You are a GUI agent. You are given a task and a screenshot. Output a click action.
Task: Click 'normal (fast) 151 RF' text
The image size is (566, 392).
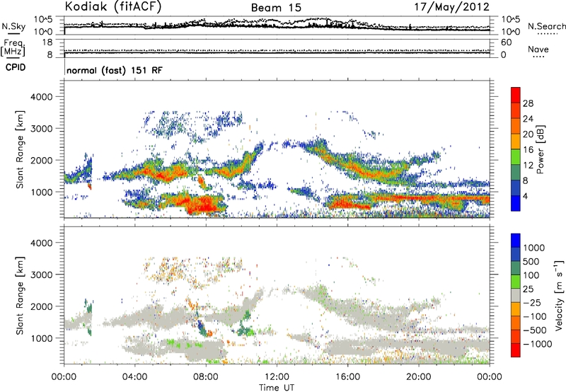pos(115,70)
